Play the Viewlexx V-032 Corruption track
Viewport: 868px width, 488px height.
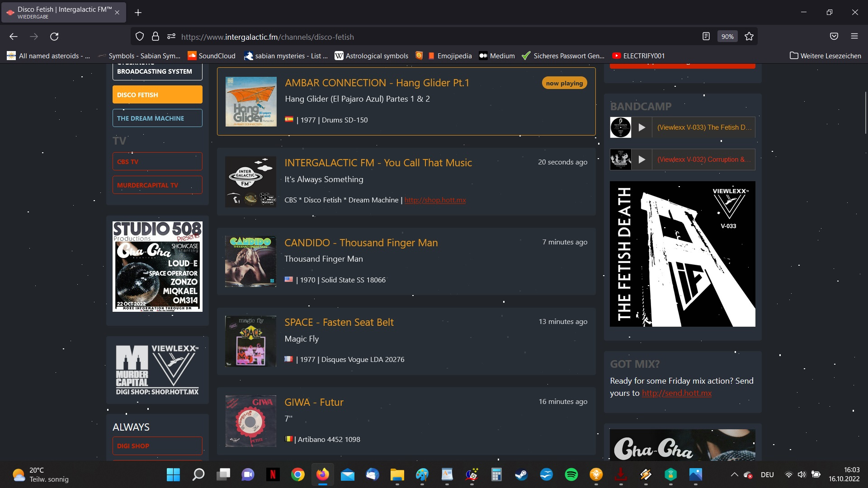pos(642,160)
